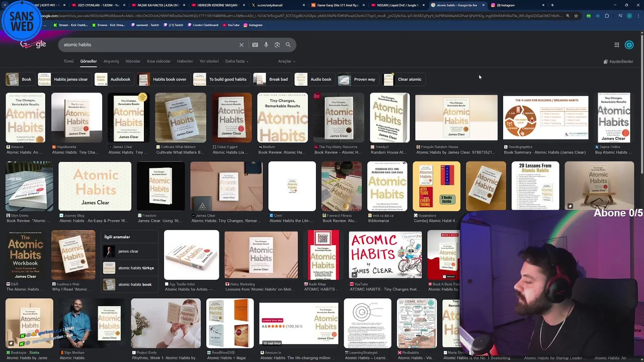644x362 pixels.
Task: Open the Project Emily reading image
Action: point(166,323)
